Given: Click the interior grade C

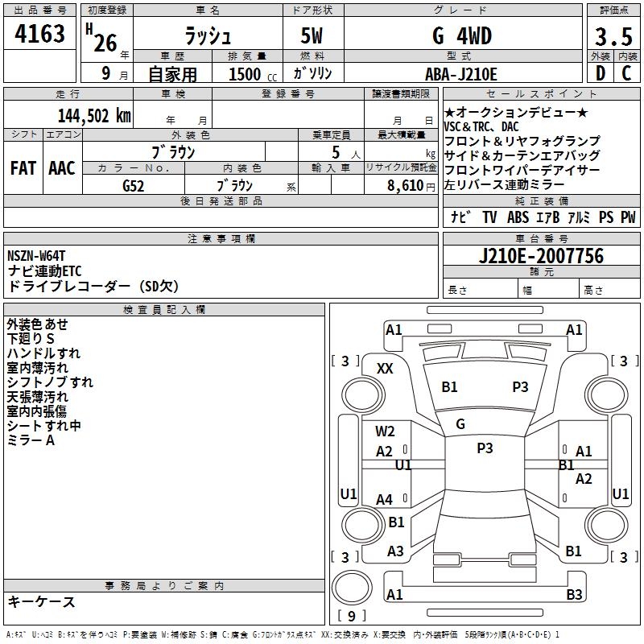Looking at the screenshot, I should coord(626,73).
